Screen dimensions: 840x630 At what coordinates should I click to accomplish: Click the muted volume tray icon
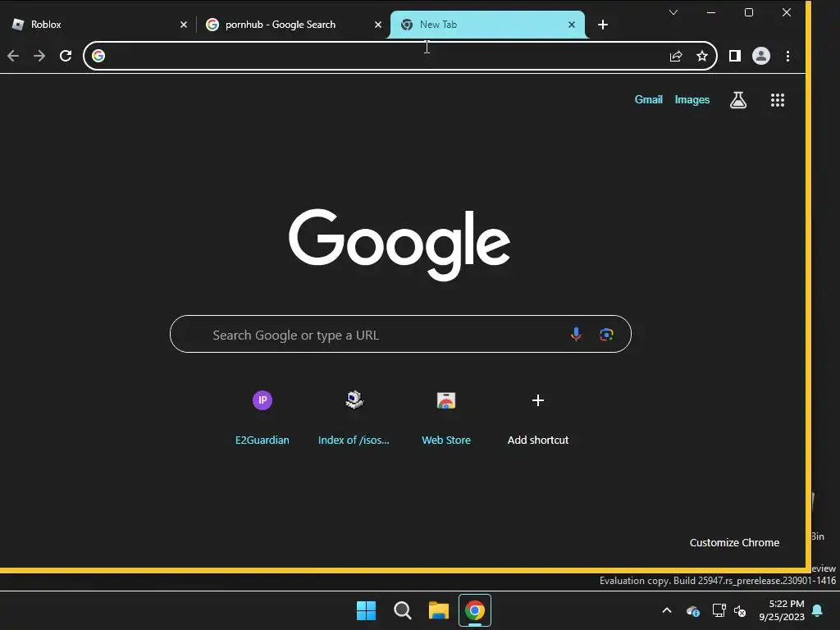click(740, 610)
